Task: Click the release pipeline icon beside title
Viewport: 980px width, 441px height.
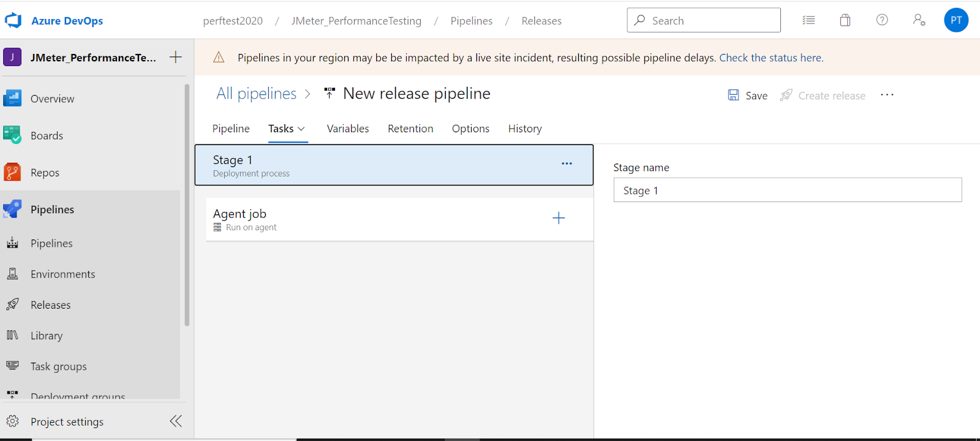Action: [x=330, y=93]
